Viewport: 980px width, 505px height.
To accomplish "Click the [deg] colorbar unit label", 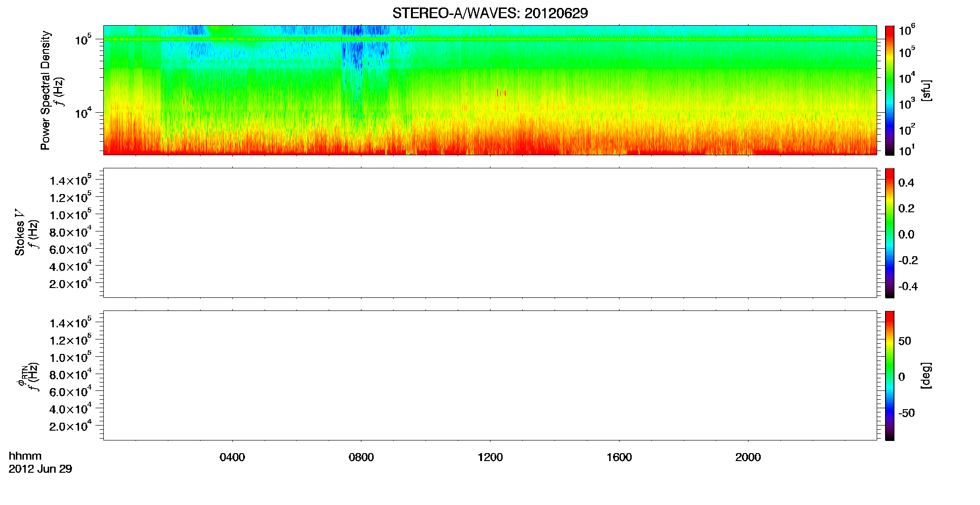I will point(926,375).
